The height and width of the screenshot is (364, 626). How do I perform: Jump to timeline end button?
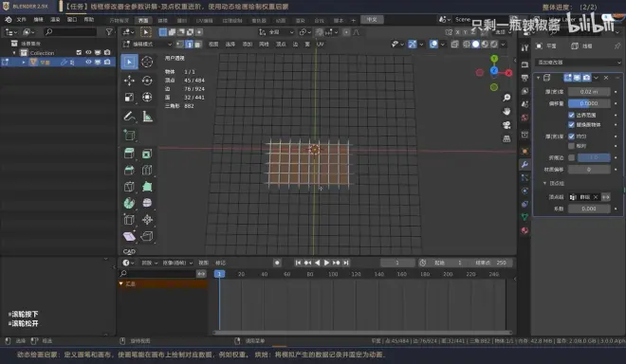pyautogui.click(x=346, y=263)
